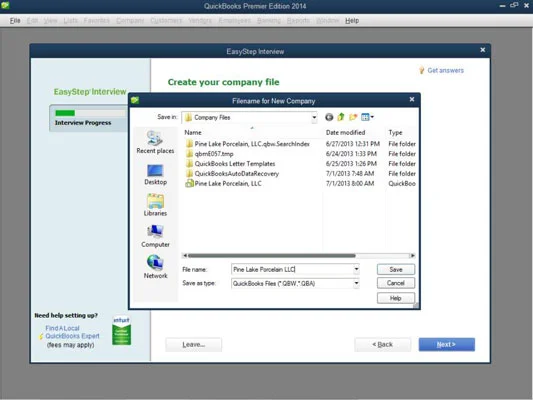Open the Company menu
533x400 pixels.
(x=130, y=21)
